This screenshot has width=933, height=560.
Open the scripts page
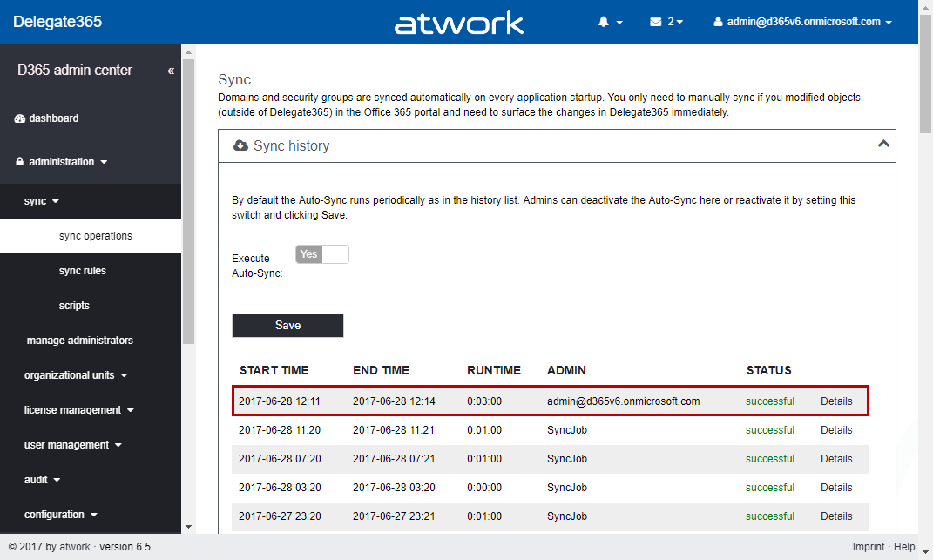point(74,306)
